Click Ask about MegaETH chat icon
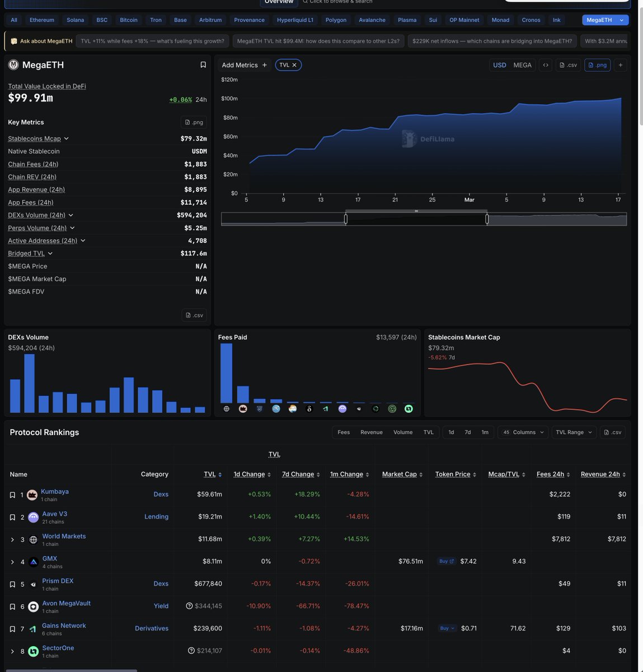 (x=14, y=41)
